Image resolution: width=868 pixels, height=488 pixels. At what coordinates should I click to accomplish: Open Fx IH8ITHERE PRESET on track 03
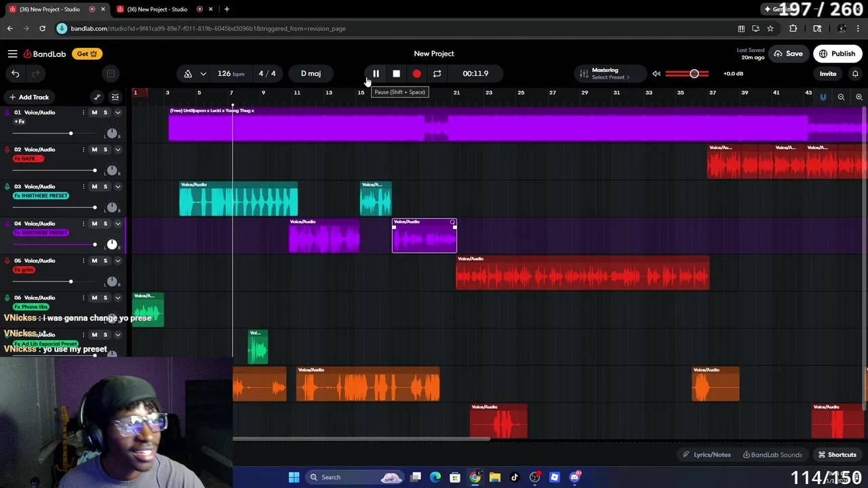41,196
